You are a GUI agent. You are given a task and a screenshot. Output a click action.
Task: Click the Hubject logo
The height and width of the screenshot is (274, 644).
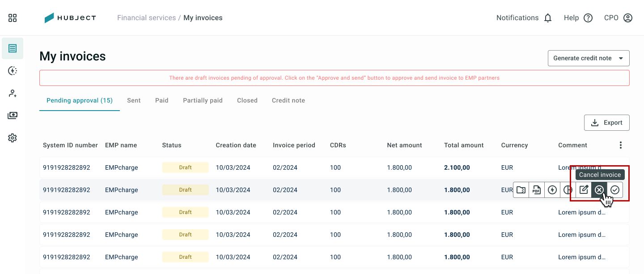click(x=70, y=18)
